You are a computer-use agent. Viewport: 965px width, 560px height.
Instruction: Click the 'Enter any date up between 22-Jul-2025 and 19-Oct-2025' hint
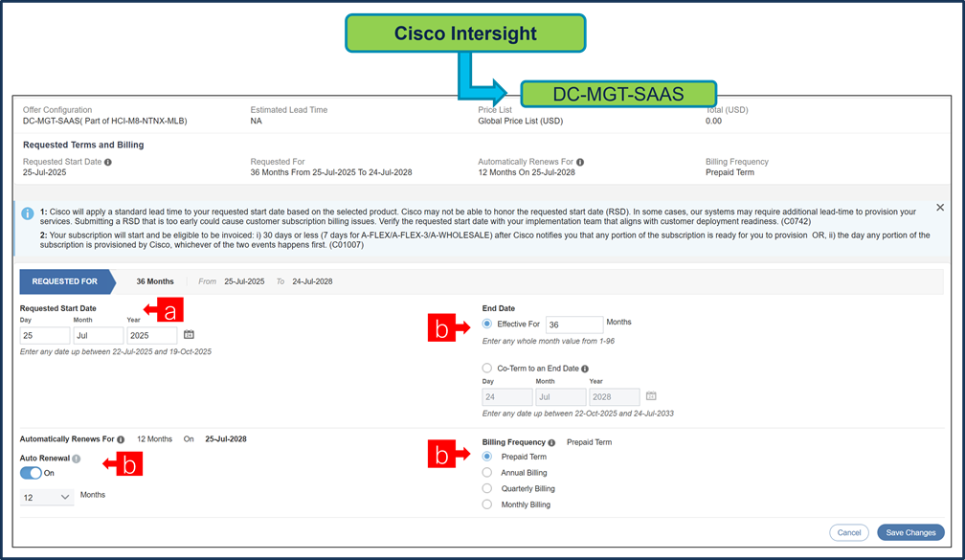click(115, 352)
